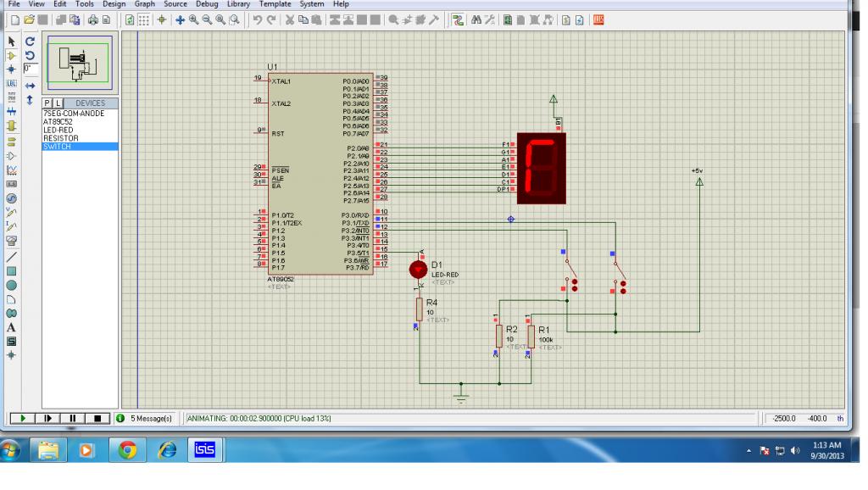
Task: Toggle the grid display icon
Action: tap(145, 19)
